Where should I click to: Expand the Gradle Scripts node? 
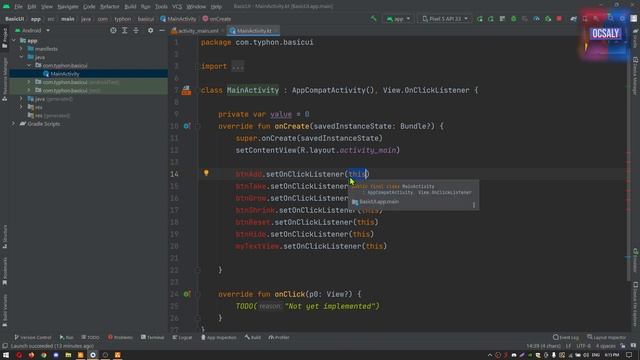click(14, 124)
